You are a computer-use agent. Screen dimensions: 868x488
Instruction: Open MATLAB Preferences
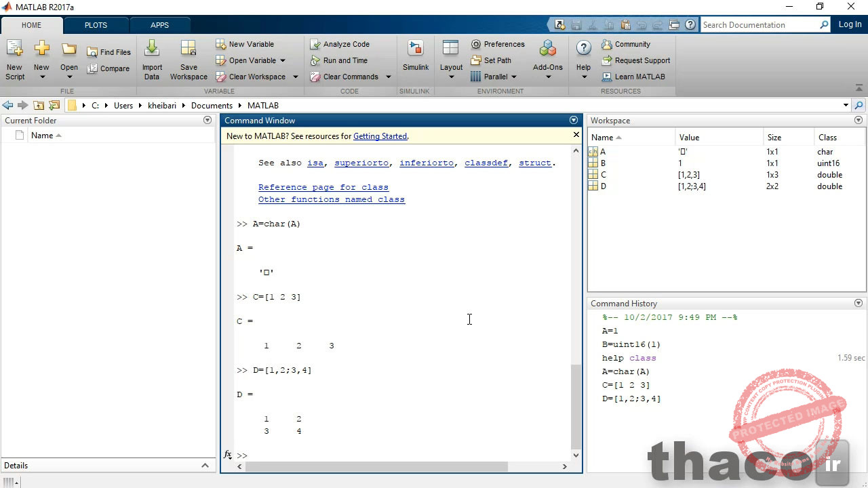point(498,44)
